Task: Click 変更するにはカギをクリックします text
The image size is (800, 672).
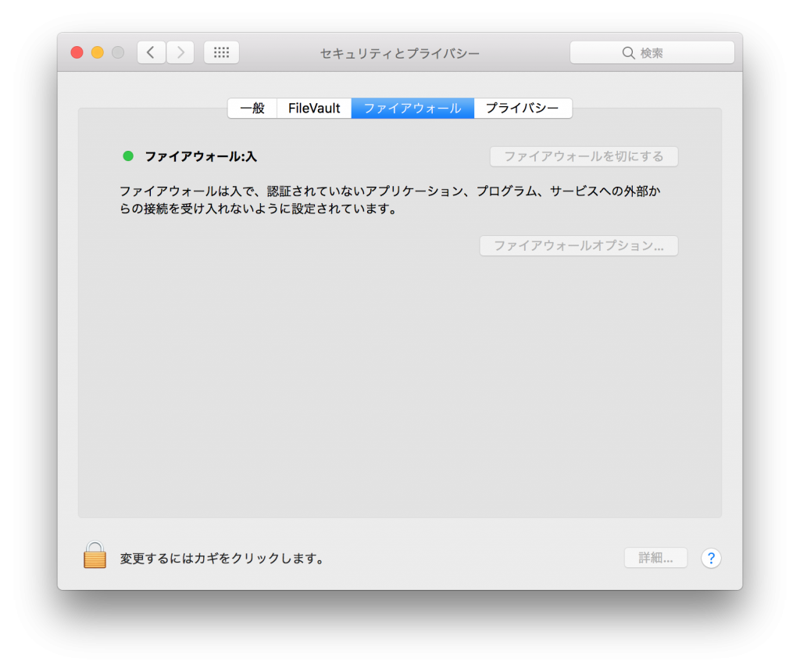Action: 222,559
